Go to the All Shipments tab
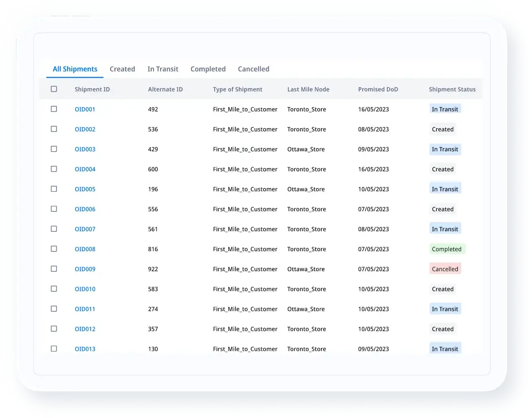The image size is (532, 418). (75, 69)
